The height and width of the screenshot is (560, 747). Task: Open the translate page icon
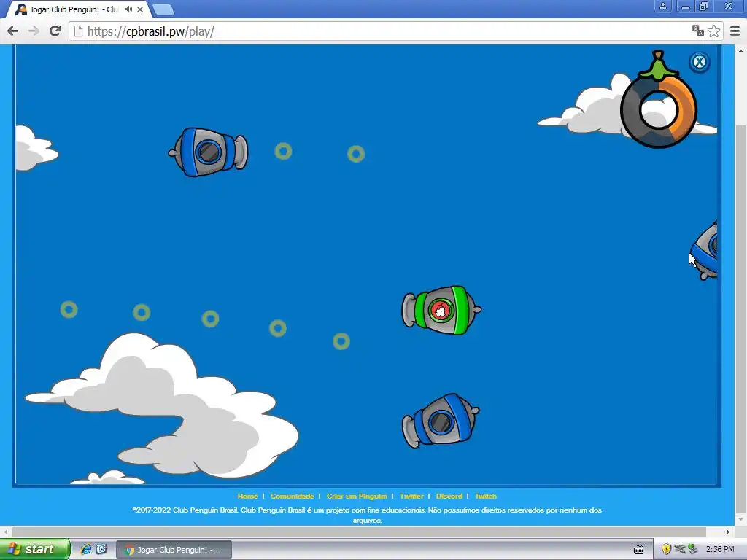tap(698, 31)
